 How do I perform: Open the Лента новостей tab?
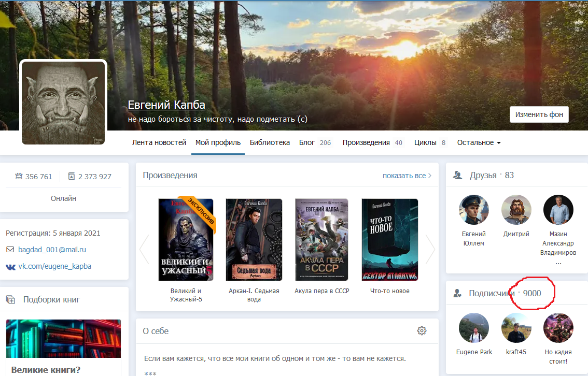(159, 142)
